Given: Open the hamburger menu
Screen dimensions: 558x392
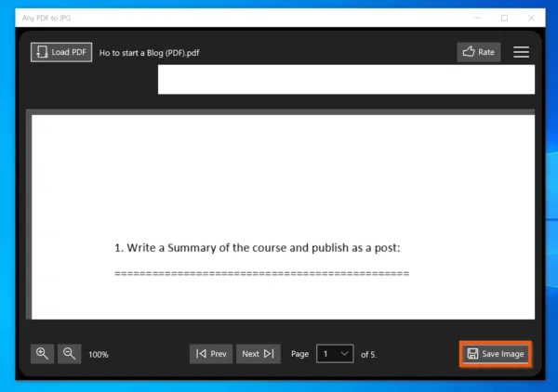Looking at the screenshot, I should tap(521, 52).
